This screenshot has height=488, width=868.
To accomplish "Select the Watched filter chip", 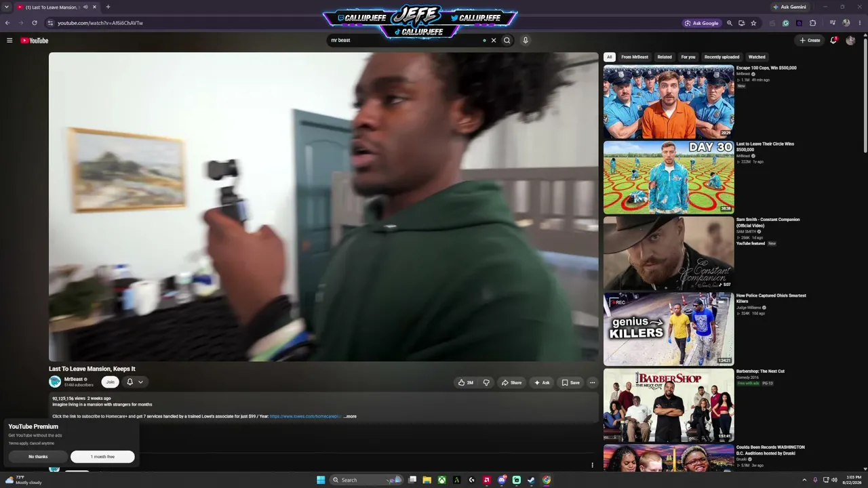I will [757, 57].
